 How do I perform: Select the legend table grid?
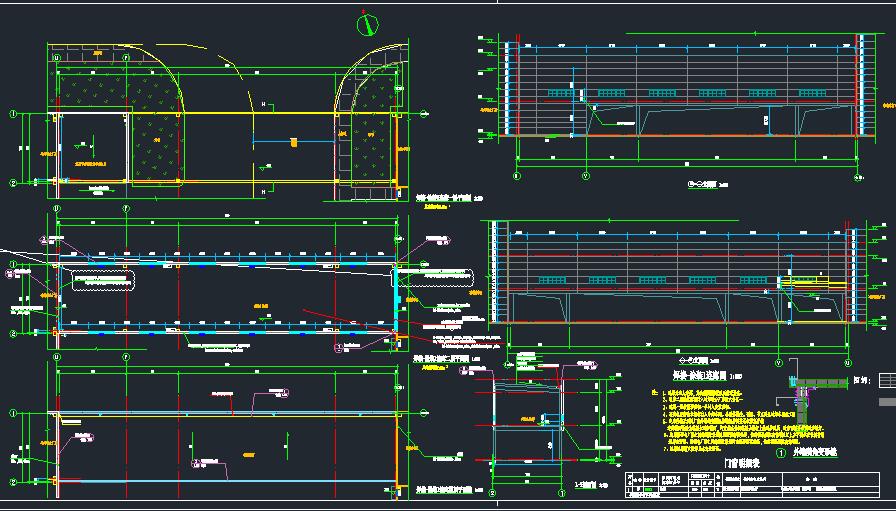coord(885,379)
